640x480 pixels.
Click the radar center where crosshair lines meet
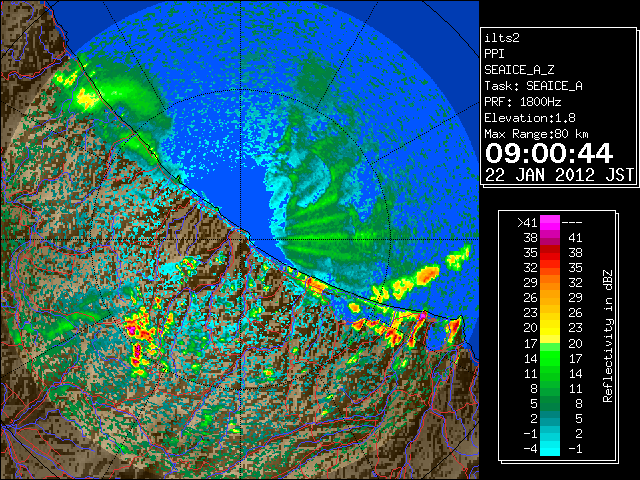(x=241, y=240)
